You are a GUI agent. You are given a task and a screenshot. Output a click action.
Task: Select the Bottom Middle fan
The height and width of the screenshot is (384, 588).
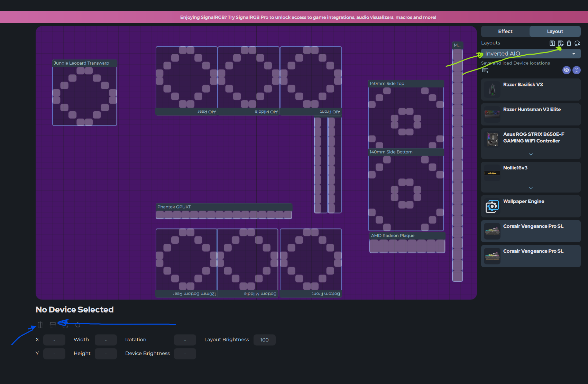(248, 263)
